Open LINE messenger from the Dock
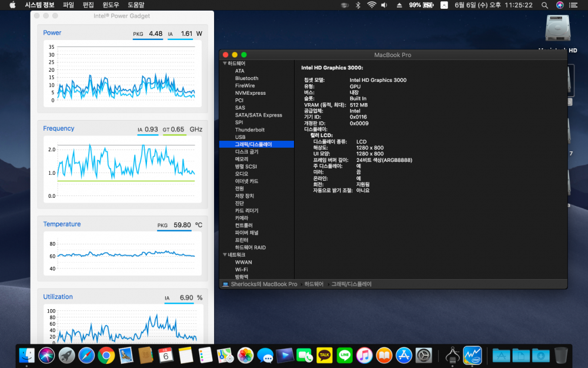588x368 pixels. [344, 355]
